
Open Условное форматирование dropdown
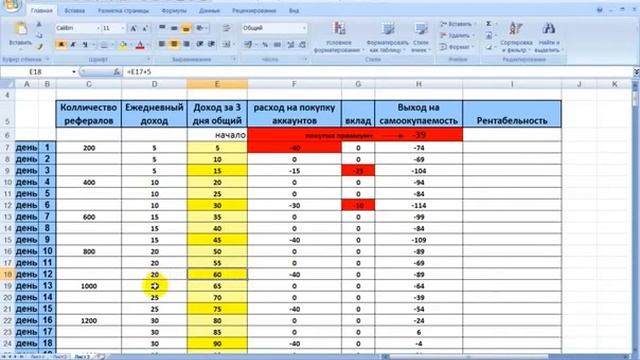(x=339, y=38)
